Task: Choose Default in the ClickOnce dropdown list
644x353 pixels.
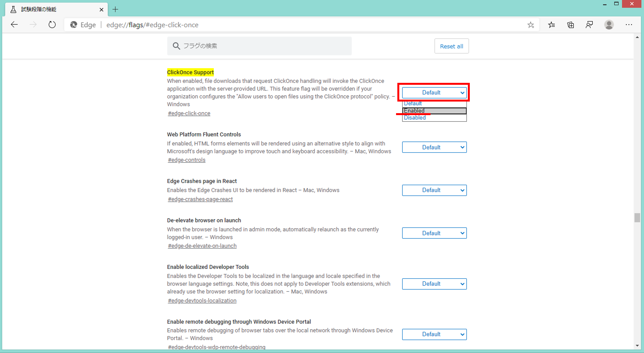Action: [434, 104]
